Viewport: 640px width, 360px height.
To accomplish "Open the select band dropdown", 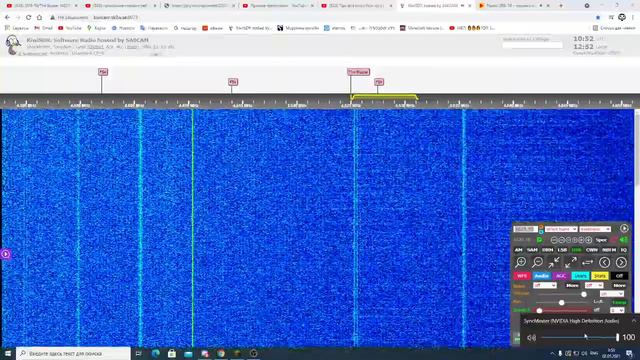I will pos(561,229).
